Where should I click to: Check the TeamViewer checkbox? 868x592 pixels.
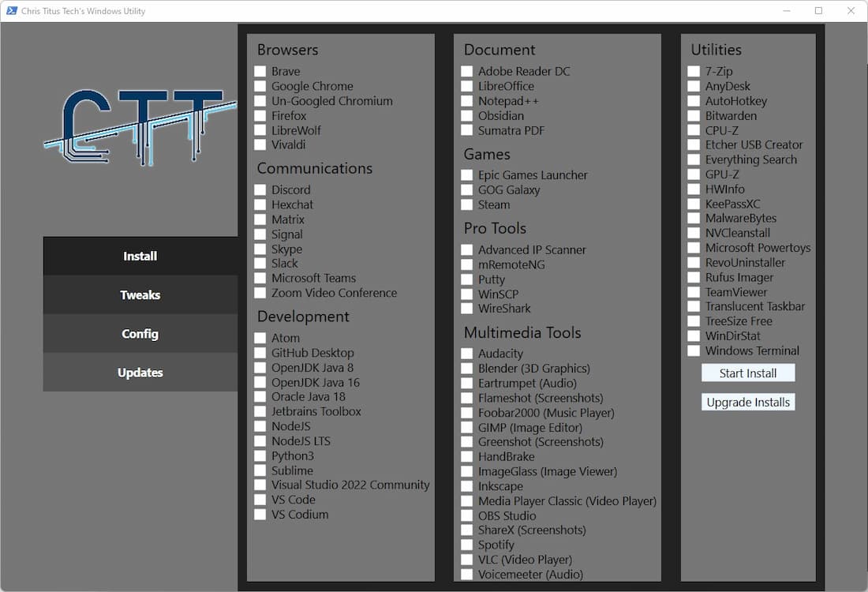point(694,292)
